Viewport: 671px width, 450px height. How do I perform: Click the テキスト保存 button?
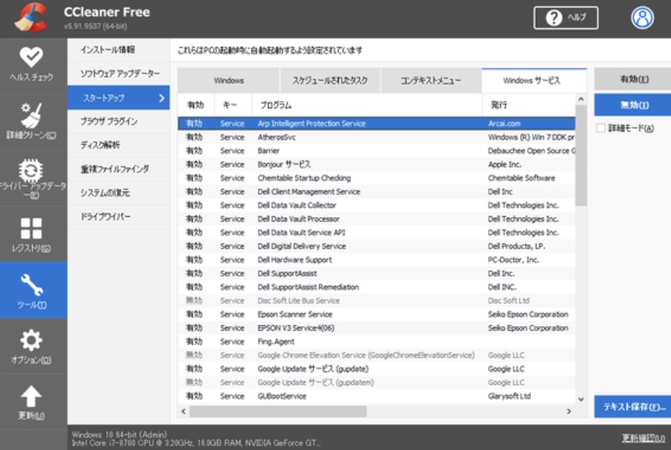click(x=633, y=406)
